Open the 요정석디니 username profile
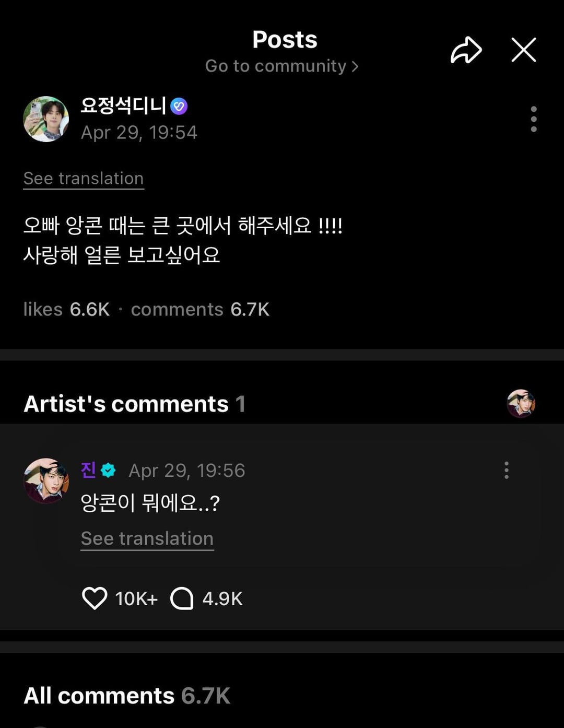The image size is (564, 728). [123, 106]
